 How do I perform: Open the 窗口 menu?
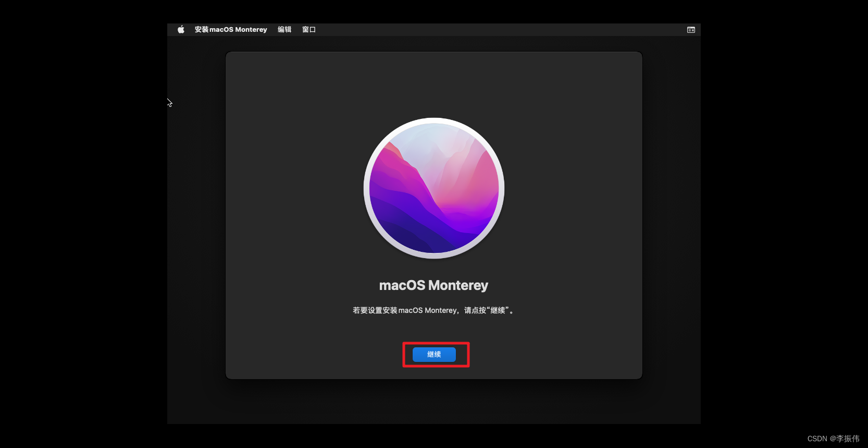click(x=309, y=30)
